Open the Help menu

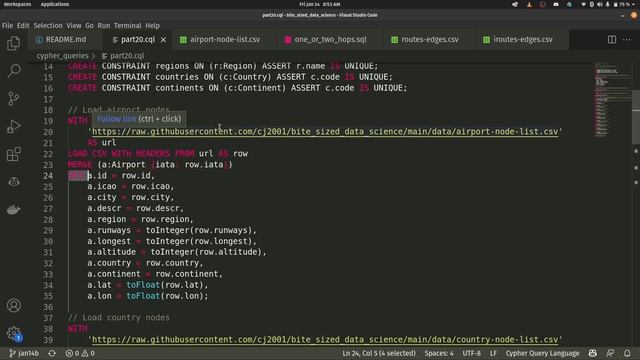(153, 25)
